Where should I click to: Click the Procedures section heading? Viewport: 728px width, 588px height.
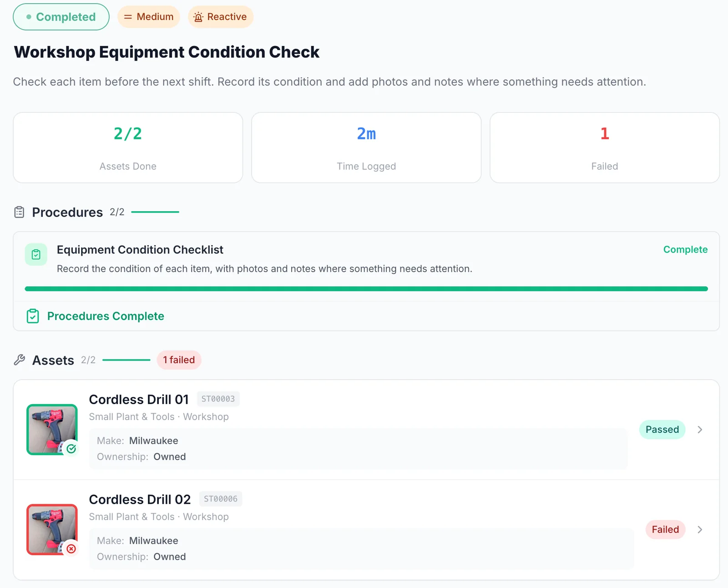click(67, 213)
